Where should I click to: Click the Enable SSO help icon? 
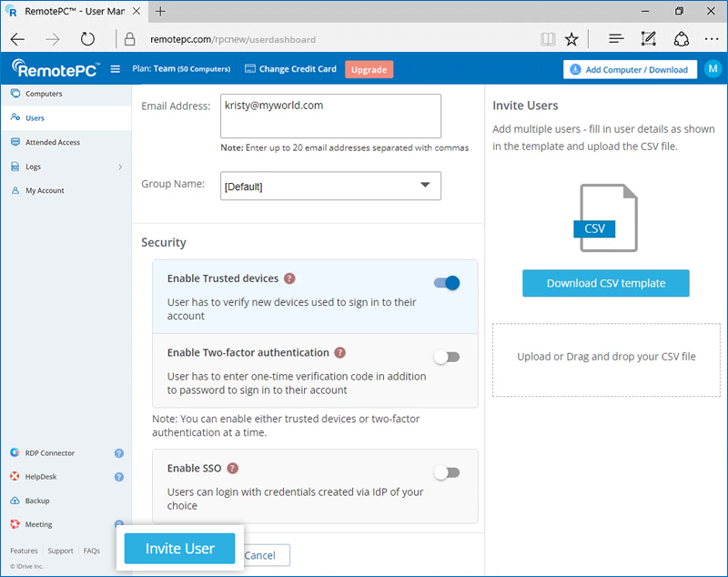(x=233, y=469)
